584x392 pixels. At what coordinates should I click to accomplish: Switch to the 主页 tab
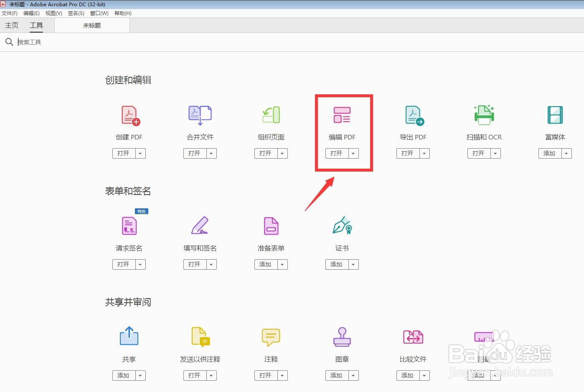coord(12,25)
